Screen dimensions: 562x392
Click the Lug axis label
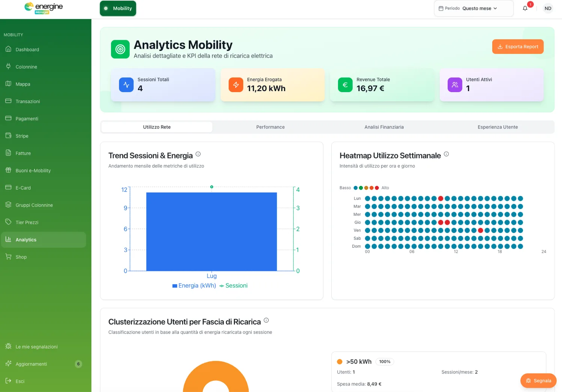212,276
